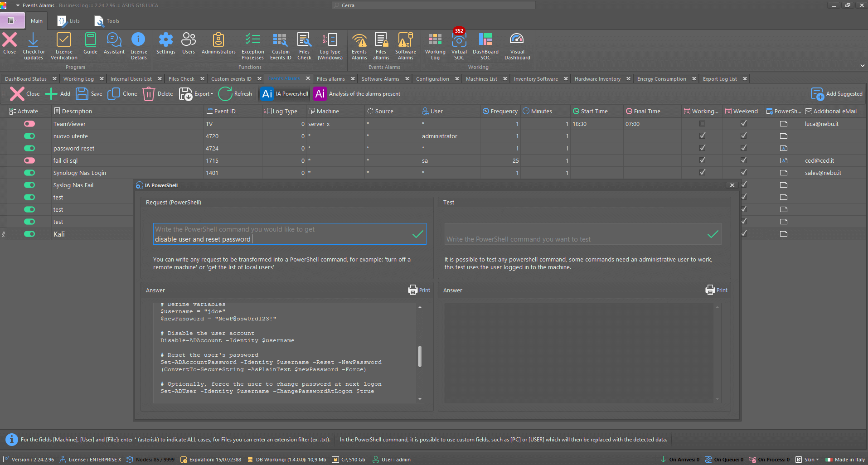868x465 pixels.
Task: Toggle activation for fail di sql alarm
Action: tap(29, 160)
